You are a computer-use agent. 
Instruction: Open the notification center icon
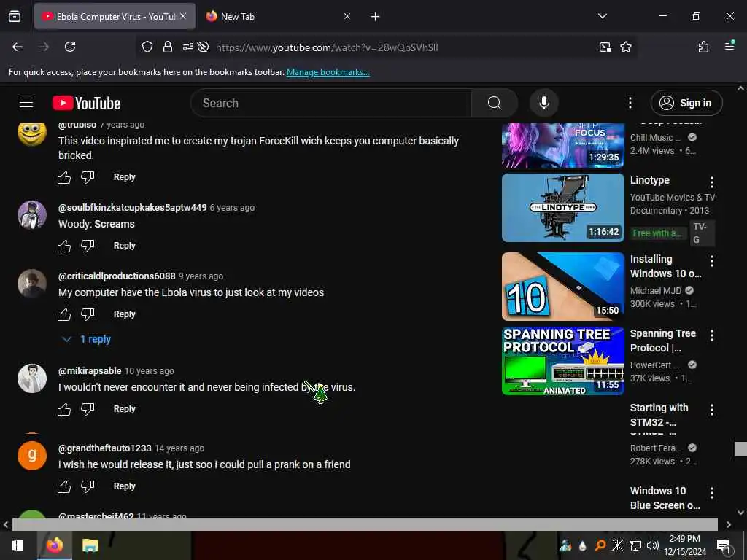click(724, 546)
